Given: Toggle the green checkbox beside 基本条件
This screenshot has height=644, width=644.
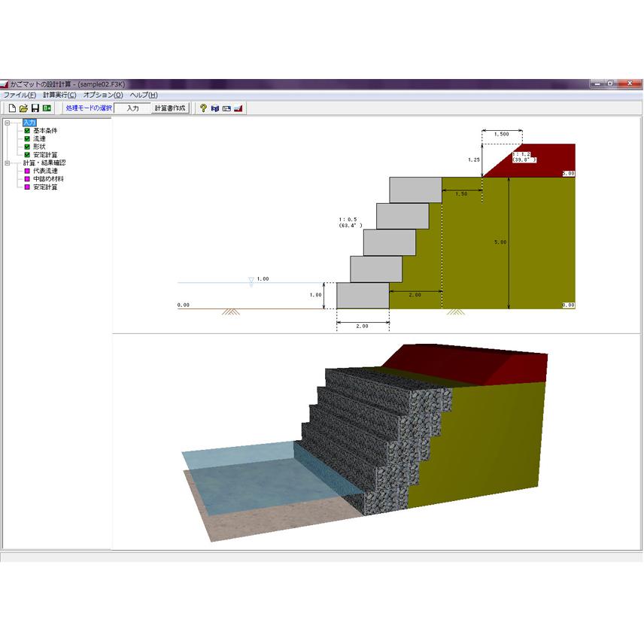Looking at the screenshot, I should [x=27, y=131].
